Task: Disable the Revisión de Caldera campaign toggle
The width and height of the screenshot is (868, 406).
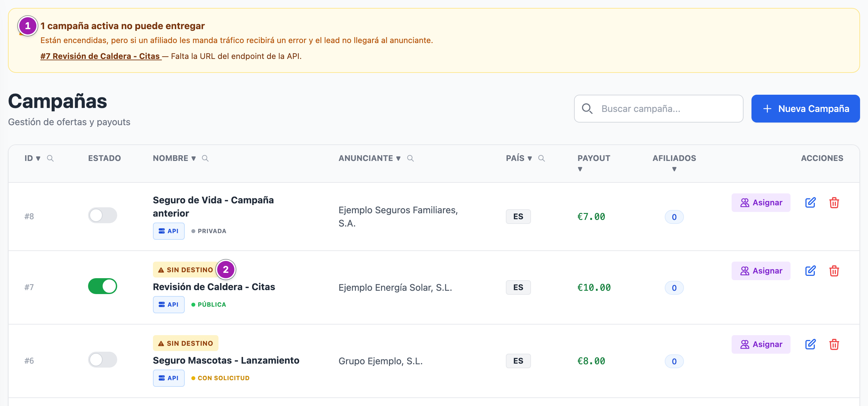Action: point(102,286)
